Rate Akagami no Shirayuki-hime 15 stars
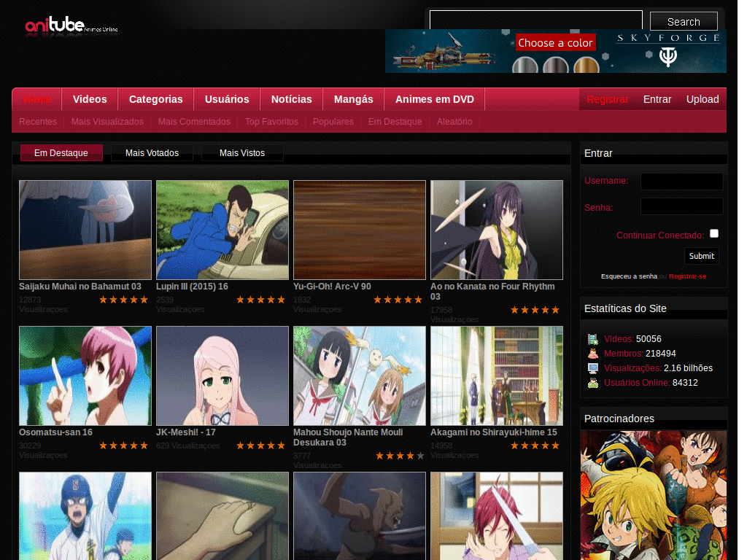 pyautogui.click(x=535, y=446)
